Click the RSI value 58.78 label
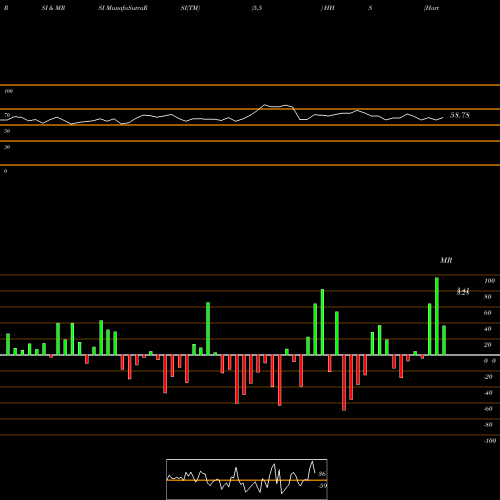Viewport: 500px width, 500px height. click(x=460, y=115)
